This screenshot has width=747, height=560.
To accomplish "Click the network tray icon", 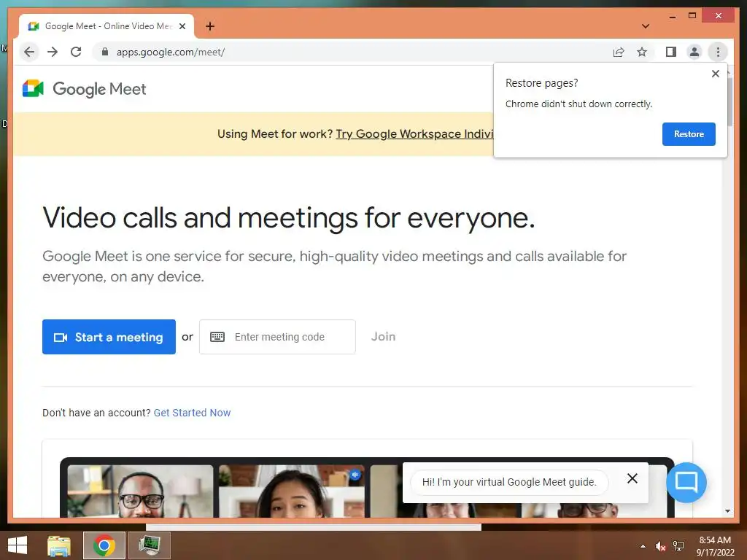I will 678,546.
